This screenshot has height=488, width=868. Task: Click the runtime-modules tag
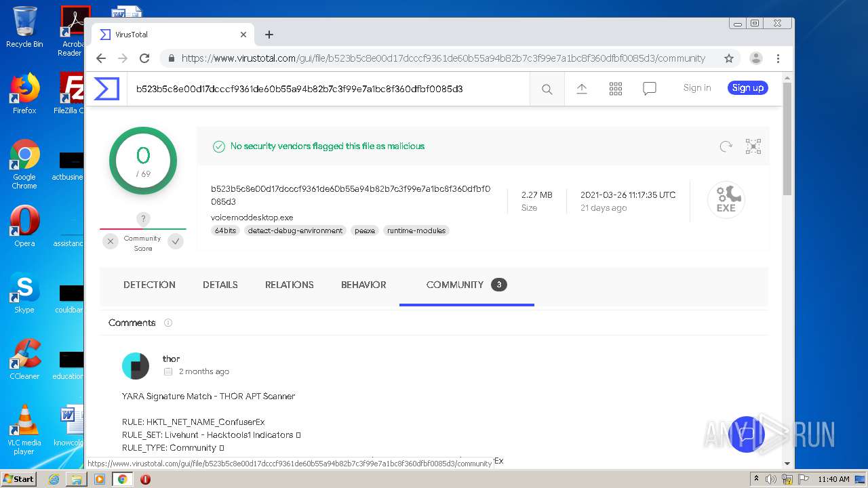click(x=416, y=230)
